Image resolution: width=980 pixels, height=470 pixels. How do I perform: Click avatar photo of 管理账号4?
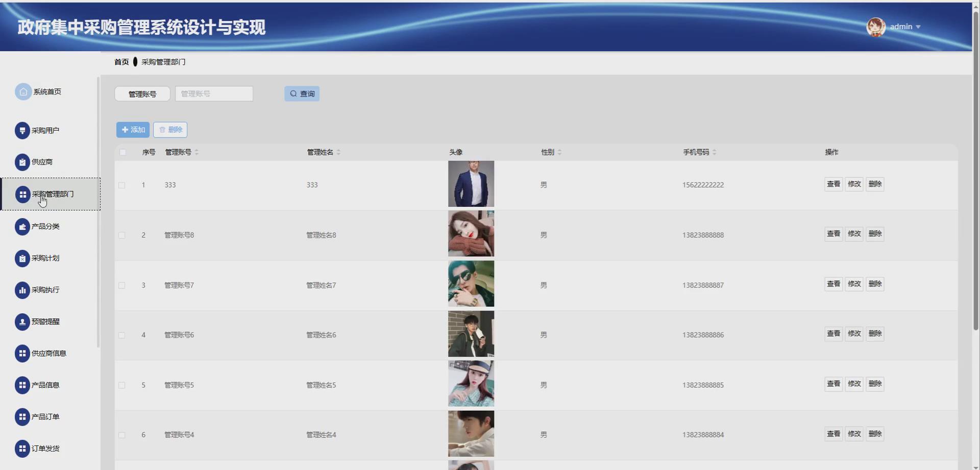471,434
